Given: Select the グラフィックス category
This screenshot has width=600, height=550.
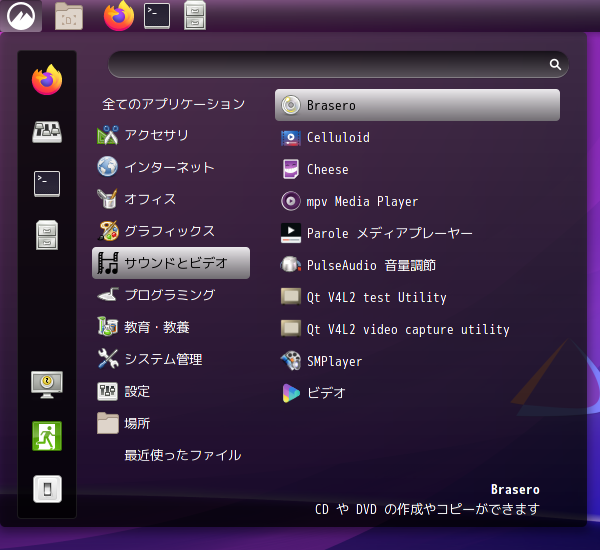Looking at the screenshot, I should point(171,231).
